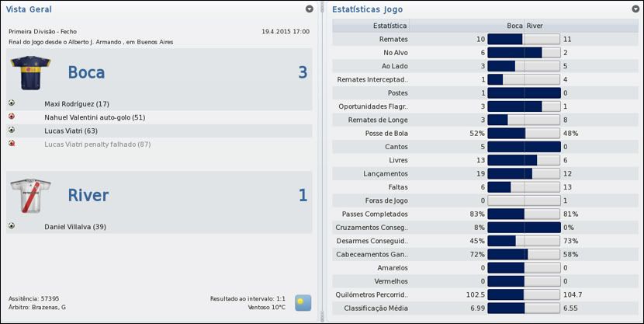This screenshot has height=324, width=644.
Task: Click missed penalty icon for Lucas Viatri
Action: click(x=12, y=144)
